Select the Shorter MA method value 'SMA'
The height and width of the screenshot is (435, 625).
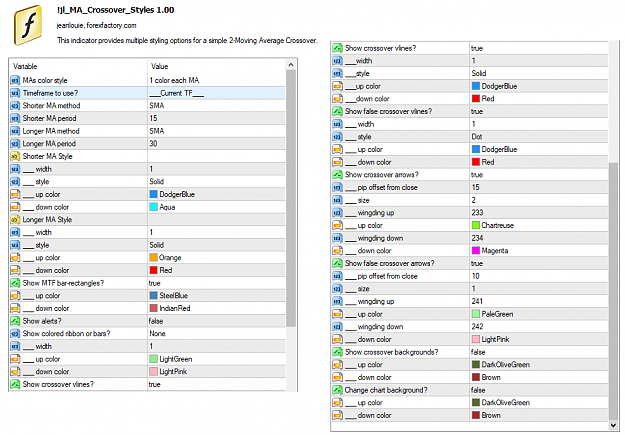(157, 106)
